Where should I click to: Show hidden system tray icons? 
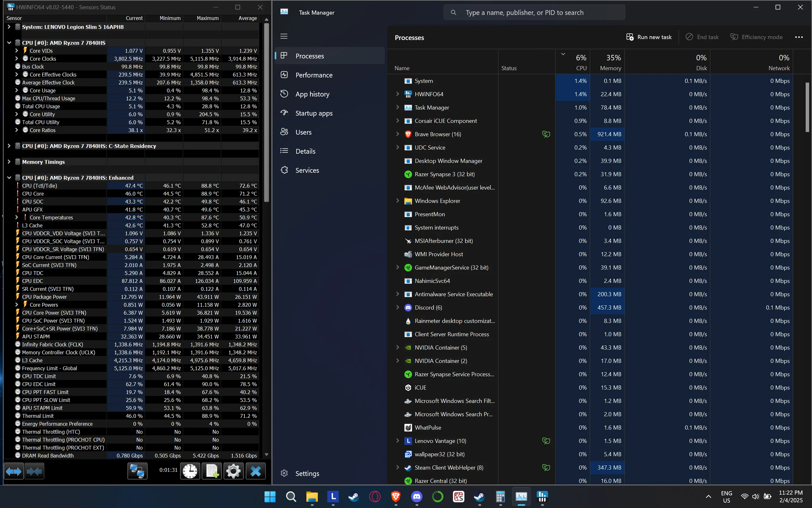(708, 497)
